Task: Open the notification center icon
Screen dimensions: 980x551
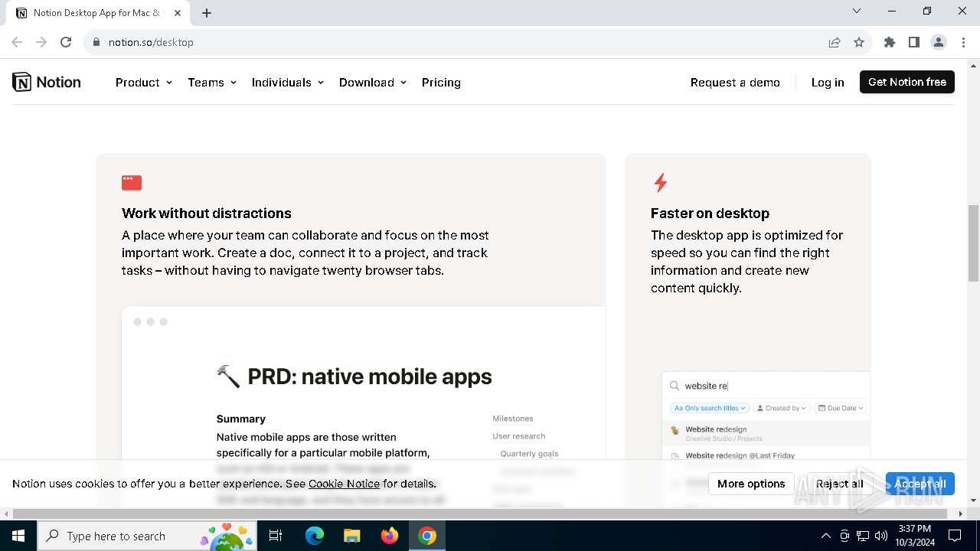Action: pyautogui.click(x=955, y=536)
